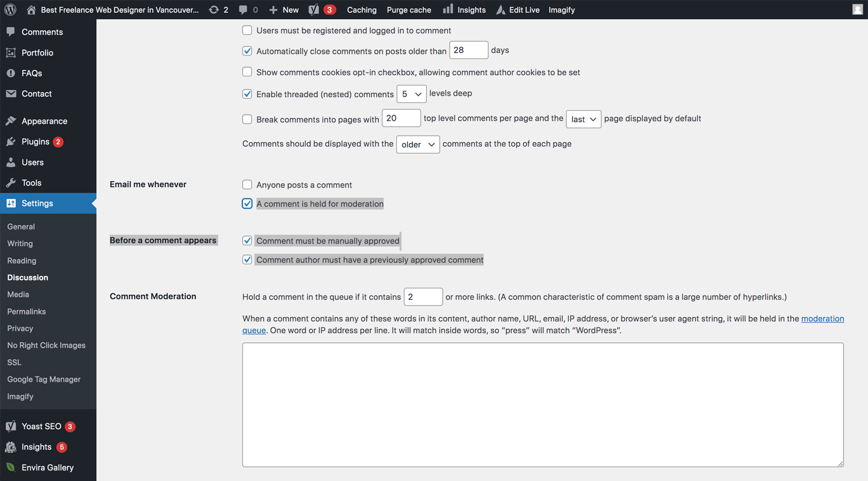Click the Settings sliders icon
Screen dimensions: 868x481
pos(10,203)
